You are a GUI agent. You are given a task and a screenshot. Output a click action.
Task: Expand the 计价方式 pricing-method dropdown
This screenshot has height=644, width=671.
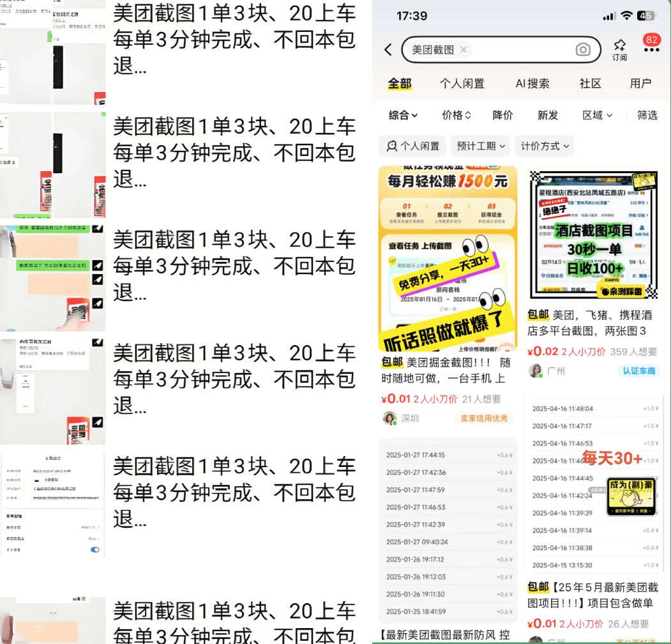click(544, 146)
